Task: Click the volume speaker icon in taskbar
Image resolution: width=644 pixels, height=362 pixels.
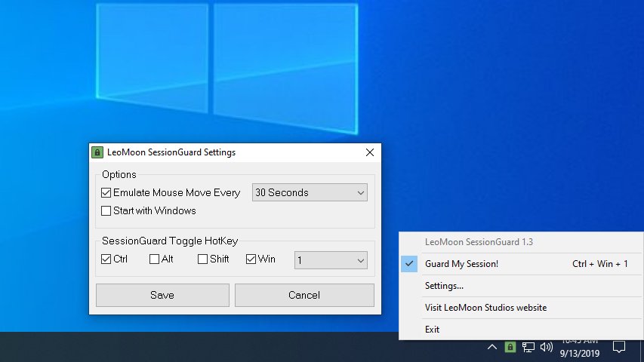Action: click(547, 348)
